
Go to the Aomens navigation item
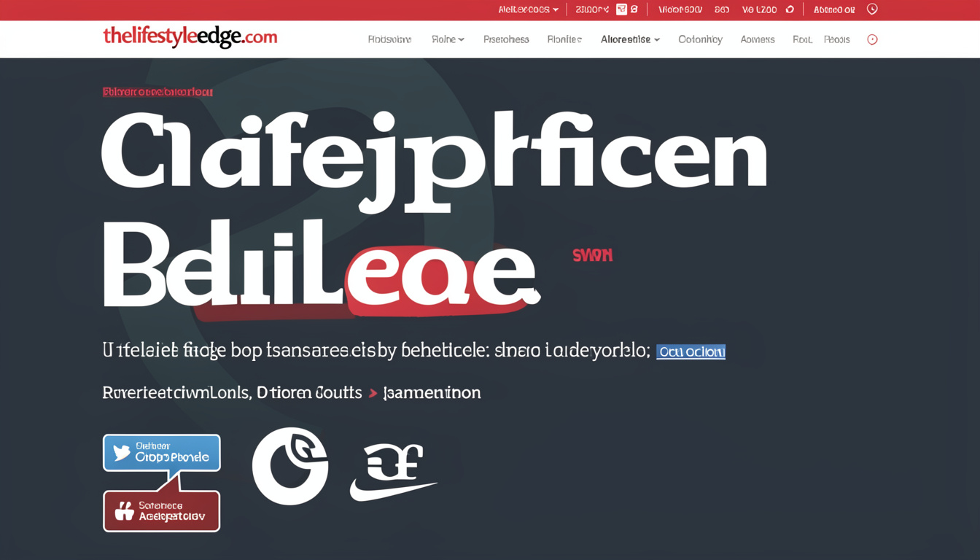(757, 39)
